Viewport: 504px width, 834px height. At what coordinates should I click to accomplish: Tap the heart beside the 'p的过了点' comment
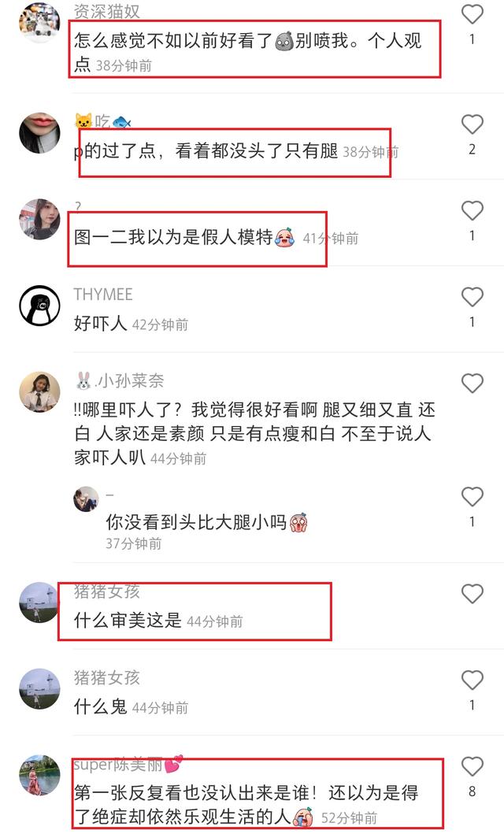click(x=472, y=124)
